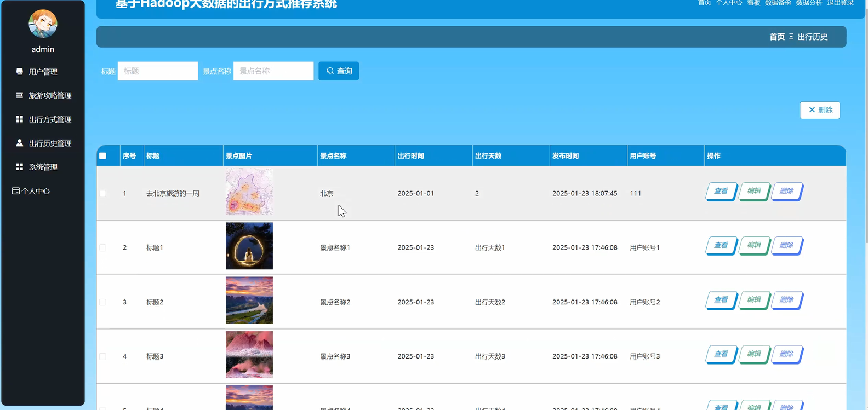Click 退出登录 to log out

(841, 3)
